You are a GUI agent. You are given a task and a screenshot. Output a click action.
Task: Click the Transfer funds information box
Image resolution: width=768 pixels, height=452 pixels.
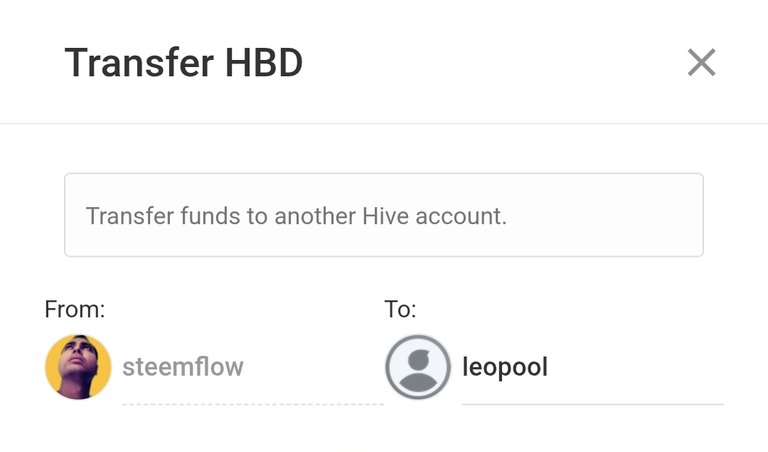(384, 215)
